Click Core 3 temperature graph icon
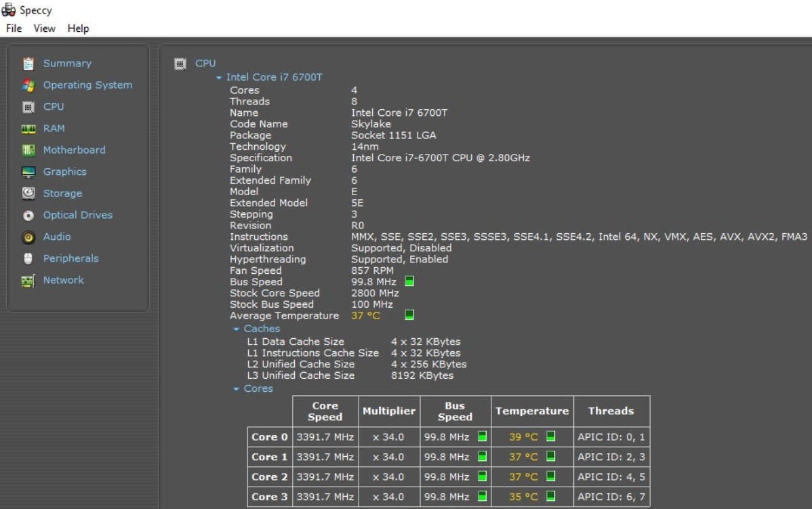Screen dimensions: 812x509 551,496
